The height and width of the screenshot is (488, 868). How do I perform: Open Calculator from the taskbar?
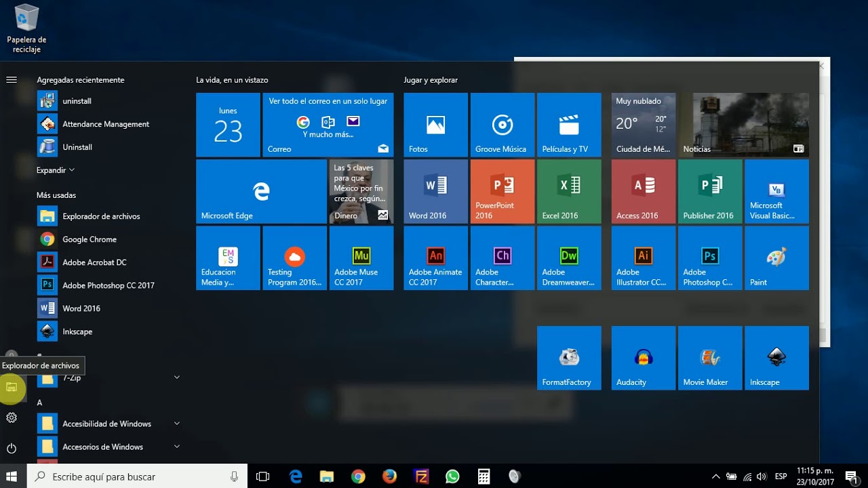484,476
